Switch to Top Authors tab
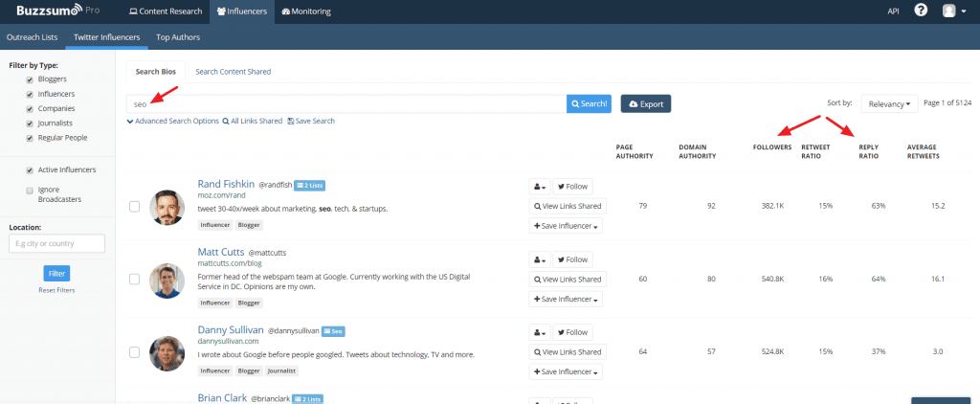 point(178,37)
